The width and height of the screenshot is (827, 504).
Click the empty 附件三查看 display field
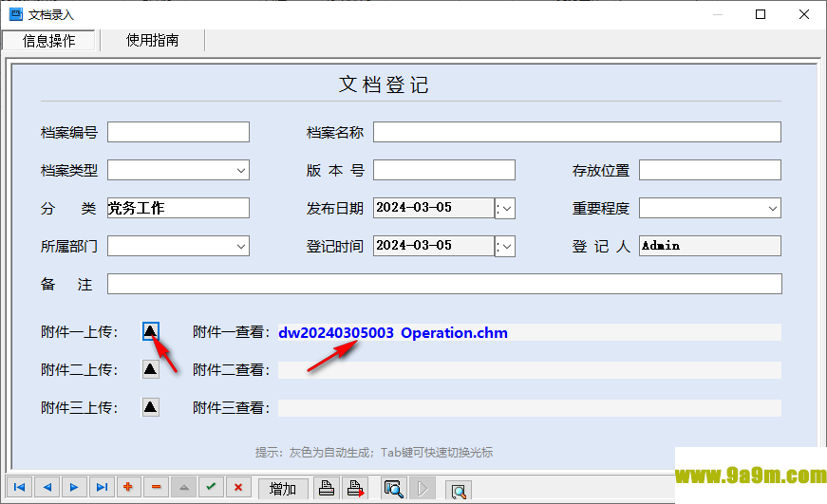pos(530,408)
